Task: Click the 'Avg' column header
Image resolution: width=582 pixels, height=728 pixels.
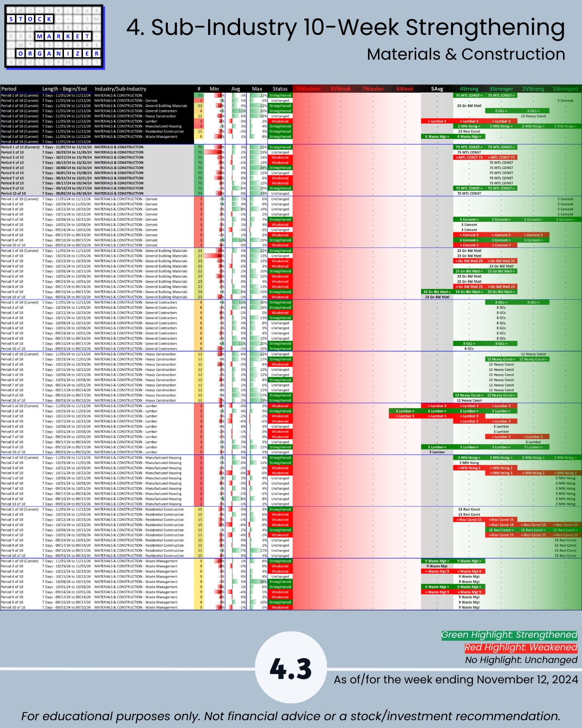Action: coord(236,89)
